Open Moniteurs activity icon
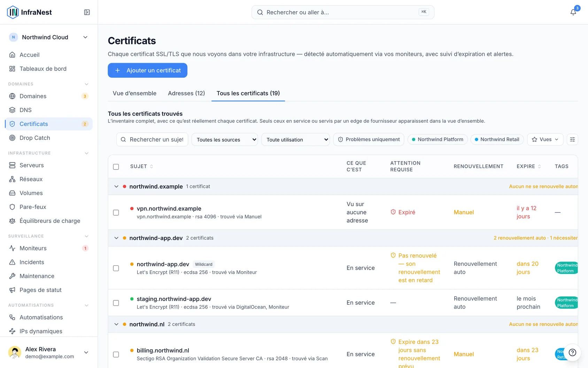 click(12, 248)
